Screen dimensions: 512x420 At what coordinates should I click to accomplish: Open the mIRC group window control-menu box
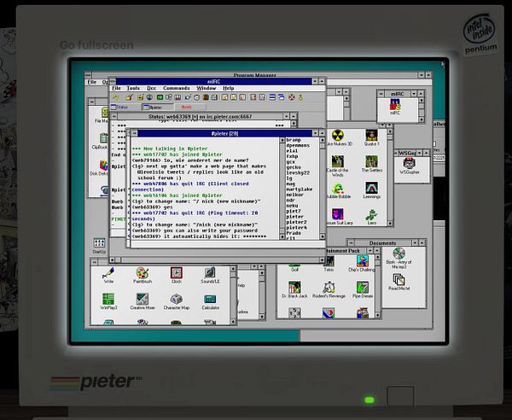pos(381,94)
